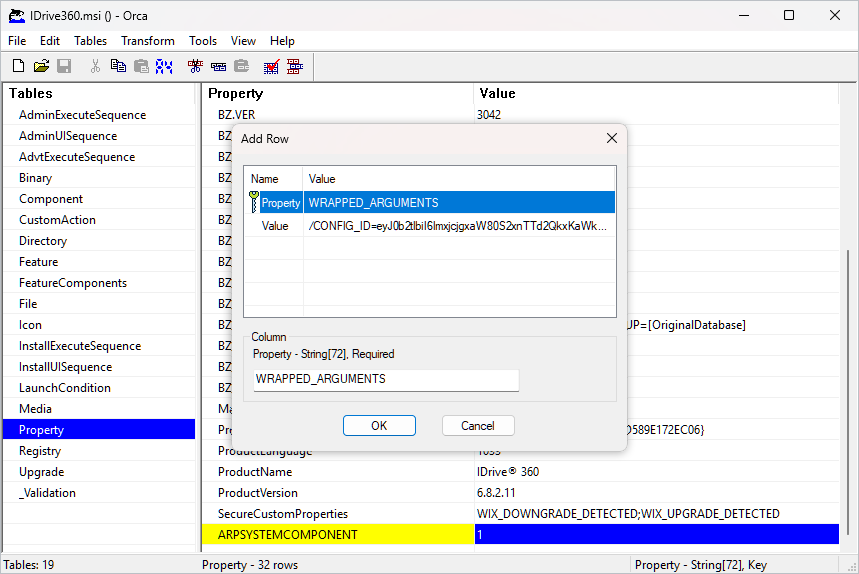859x574 pixels.
Task: Click the Copy toolbar icon
Action: (118, 67)
